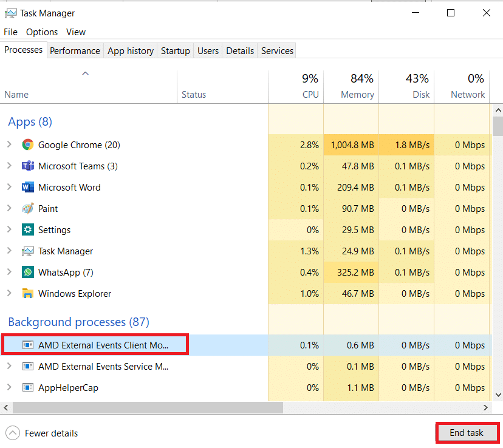Click the Paint palette icon
Screen dimensions: 503x448
(28, 209)
